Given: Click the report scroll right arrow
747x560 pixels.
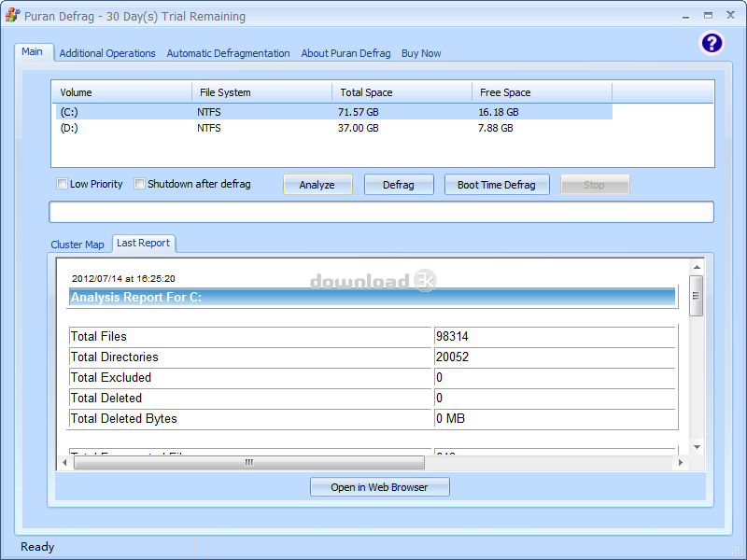Looking at the screenshot, I should click(681, 462).
